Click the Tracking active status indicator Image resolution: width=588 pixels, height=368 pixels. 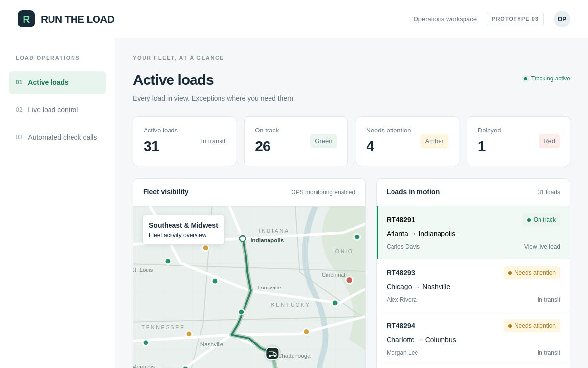point(546,79)
